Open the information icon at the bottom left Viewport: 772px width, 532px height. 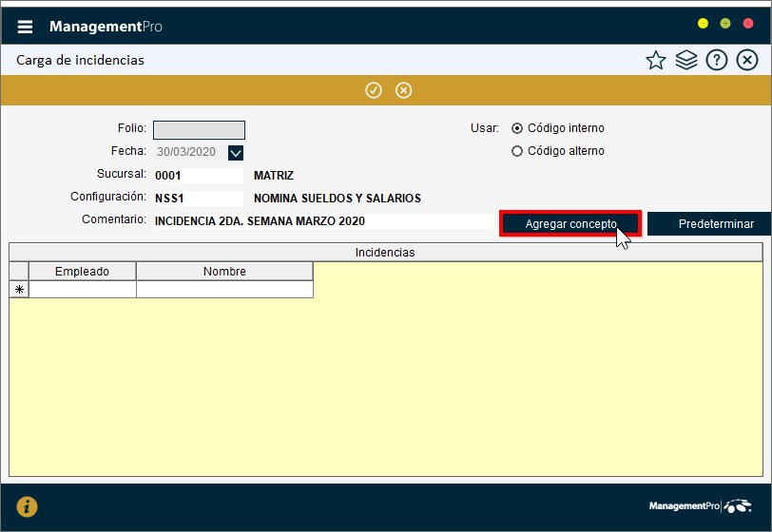27,506
